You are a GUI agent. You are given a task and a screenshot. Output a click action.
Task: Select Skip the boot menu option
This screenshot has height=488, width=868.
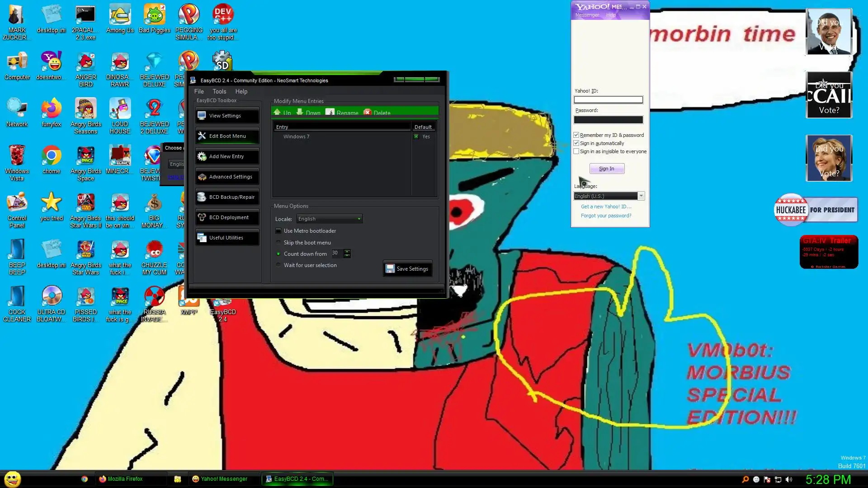point(278,243)
